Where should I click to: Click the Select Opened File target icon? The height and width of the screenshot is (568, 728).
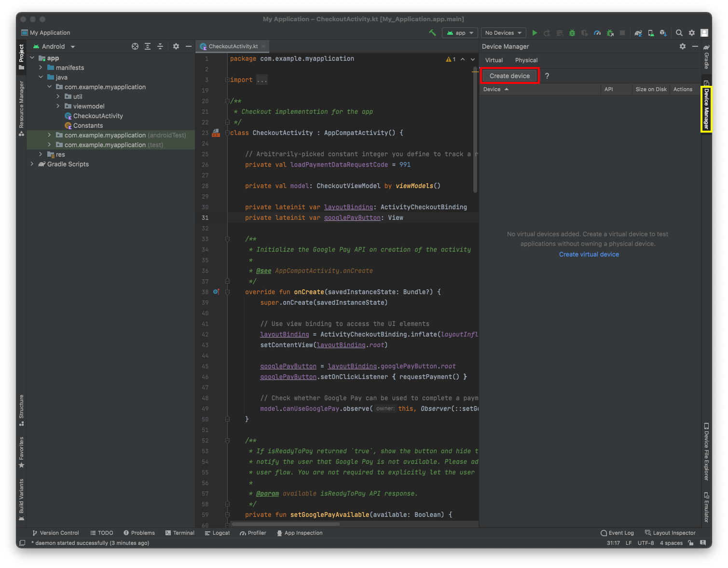[x=135, y=46]
